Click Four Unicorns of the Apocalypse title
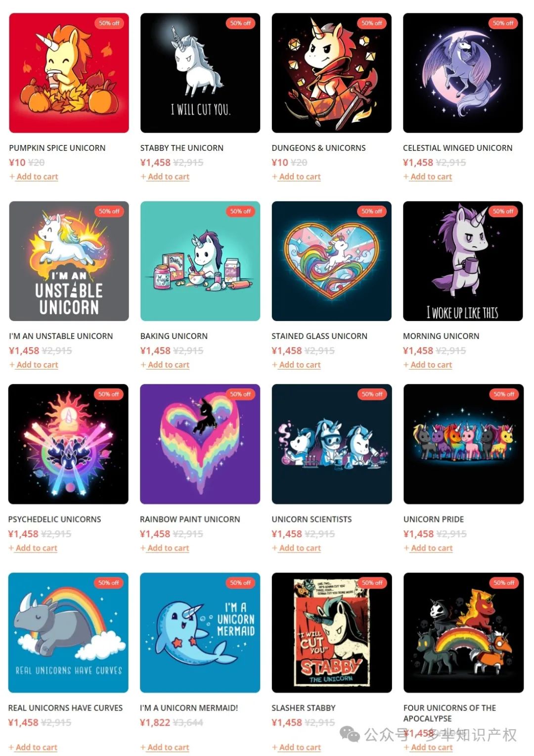The image size is (534, 756). click(x=449, y=713)
